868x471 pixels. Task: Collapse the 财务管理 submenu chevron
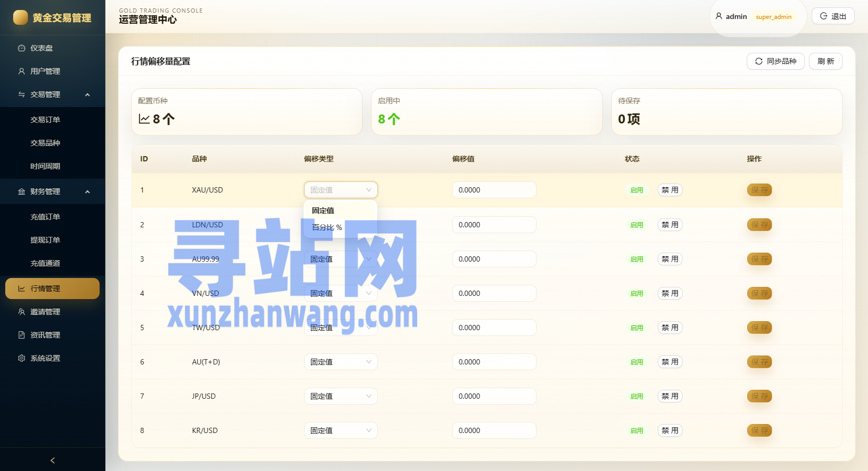tap(87, 191)
